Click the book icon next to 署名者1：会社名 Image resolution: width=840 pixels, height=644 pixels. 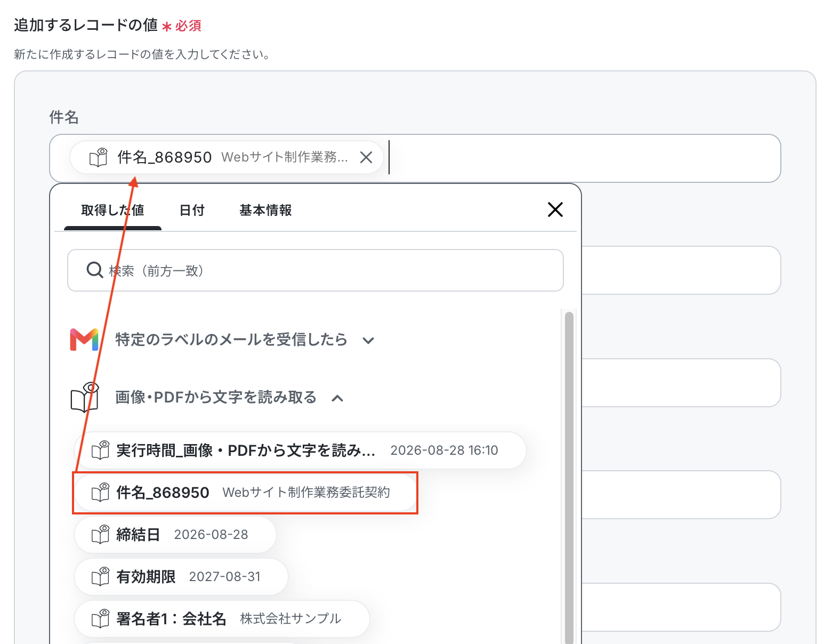pyautogui.click(x=101, y=618)
